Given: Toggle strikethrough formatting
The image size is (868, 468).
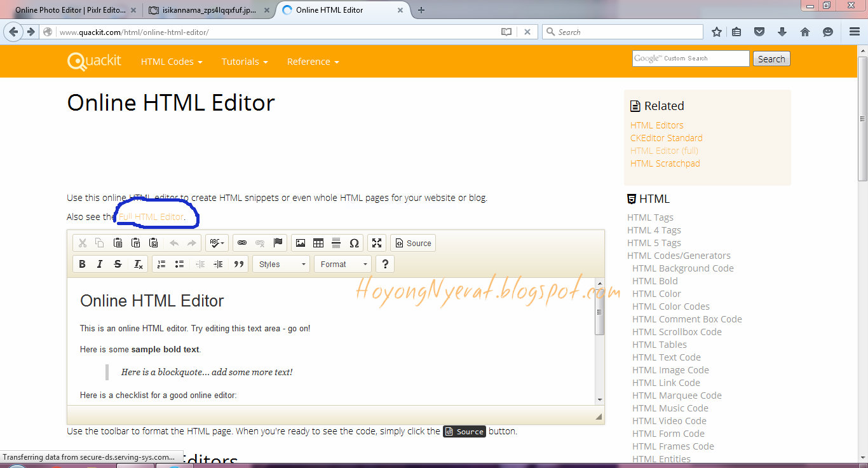Looking at the screenshot, I should coord(118,263).
